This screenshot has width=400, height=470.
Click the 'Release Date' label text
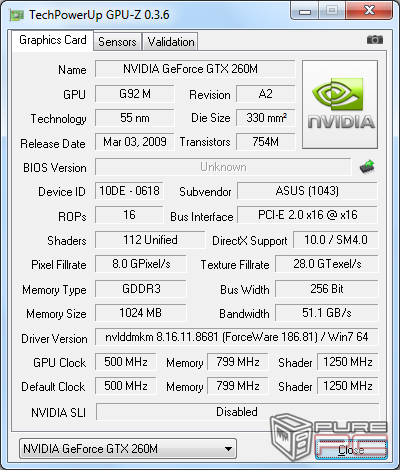pos(53,144)
